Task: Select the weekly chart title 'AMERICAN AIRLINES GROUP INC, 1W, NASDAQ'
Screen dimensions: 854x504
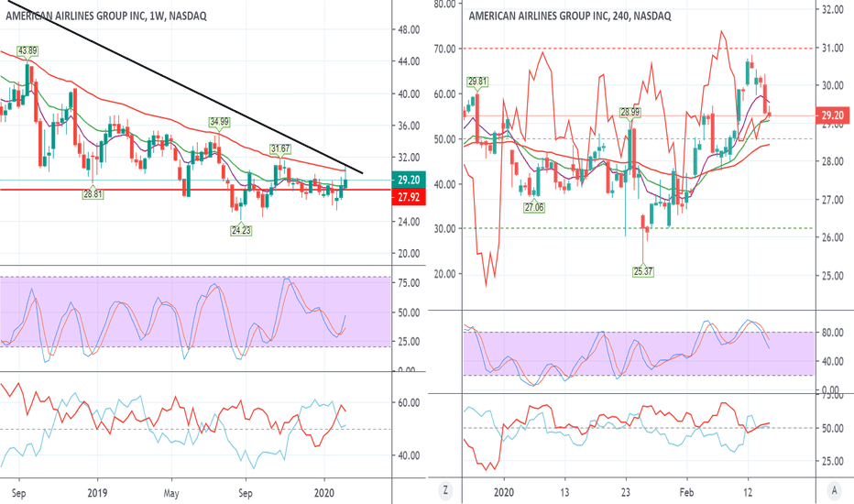Action: tap(106, 16)
